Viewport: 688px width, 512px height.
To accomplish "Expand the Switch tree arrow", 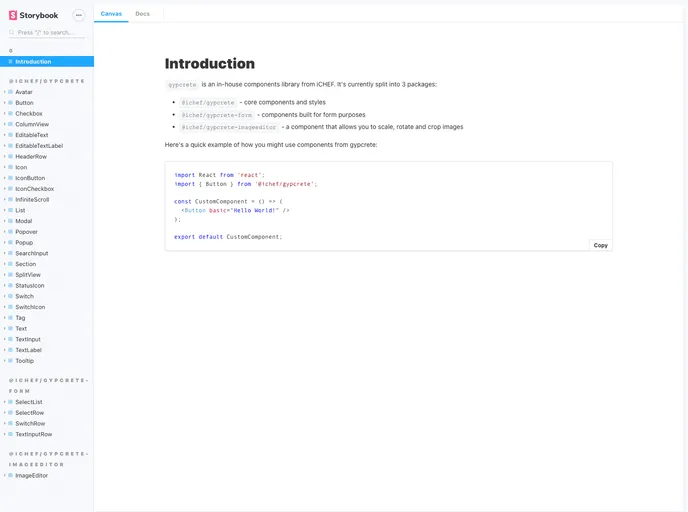I will tap(5, 296).
